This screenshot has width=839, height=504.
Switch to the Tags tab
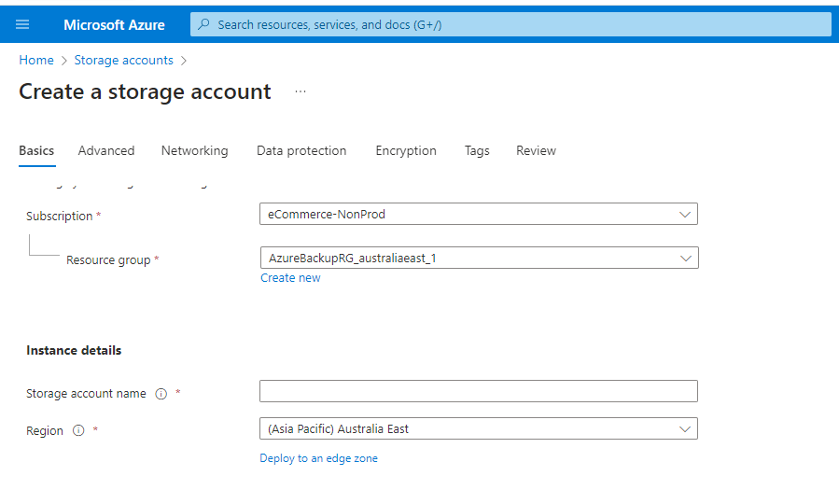pyautogui.click(x=477, y=151)
